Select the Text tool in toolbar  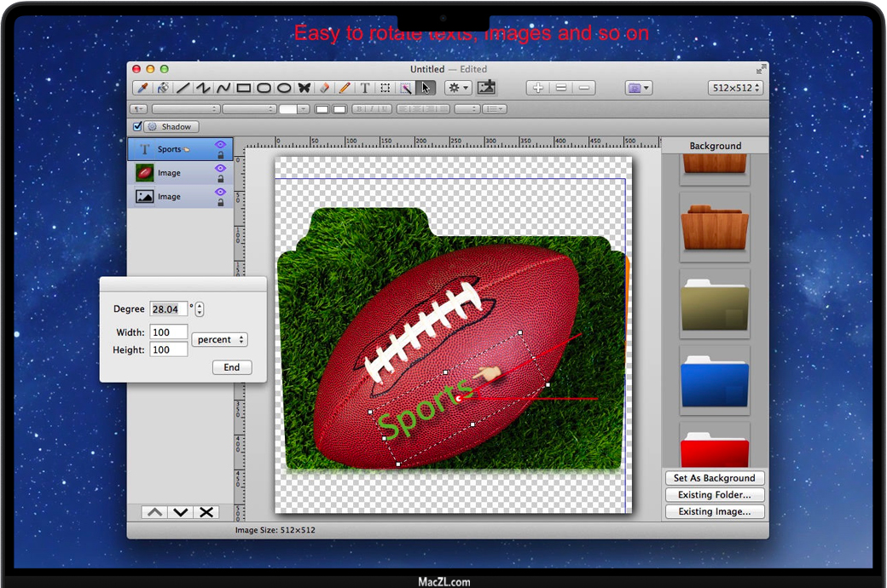pyautogui.click(x=365, y=88)
